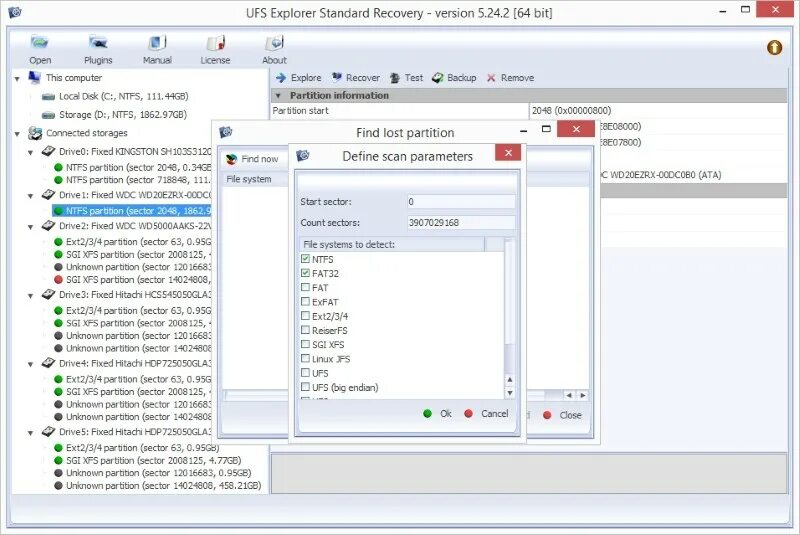Enable the UFS (big endian) checkbox
Screen dimensions: 800x535
click(305, 388)
